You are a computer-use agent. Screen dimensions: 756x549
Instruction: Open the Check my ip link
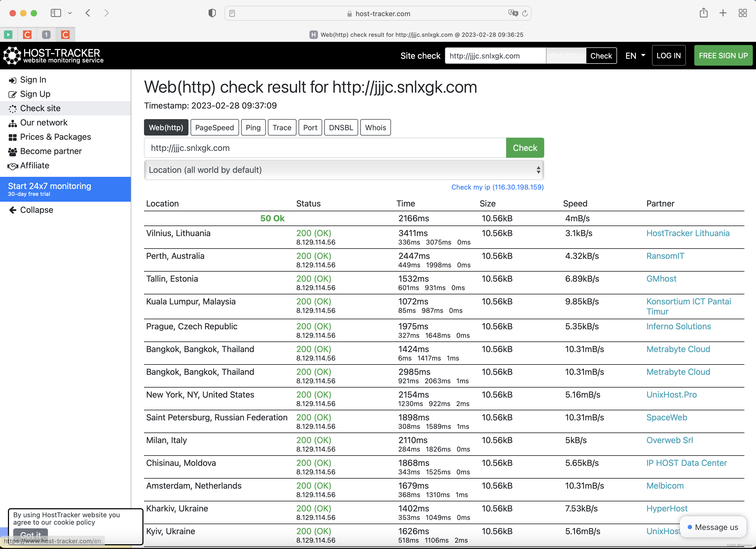pos(497,187)
